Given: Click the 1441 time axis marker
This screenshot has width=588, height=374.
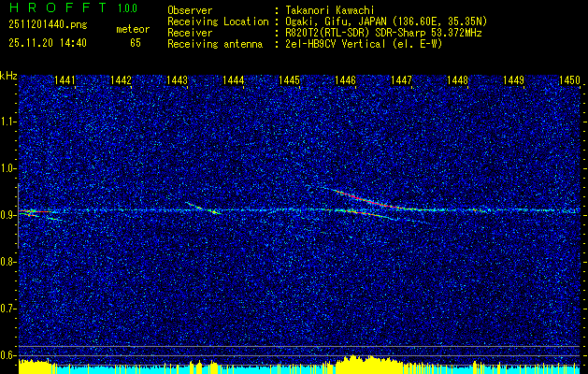Looking at the screenshot, I should coord(65,80).
